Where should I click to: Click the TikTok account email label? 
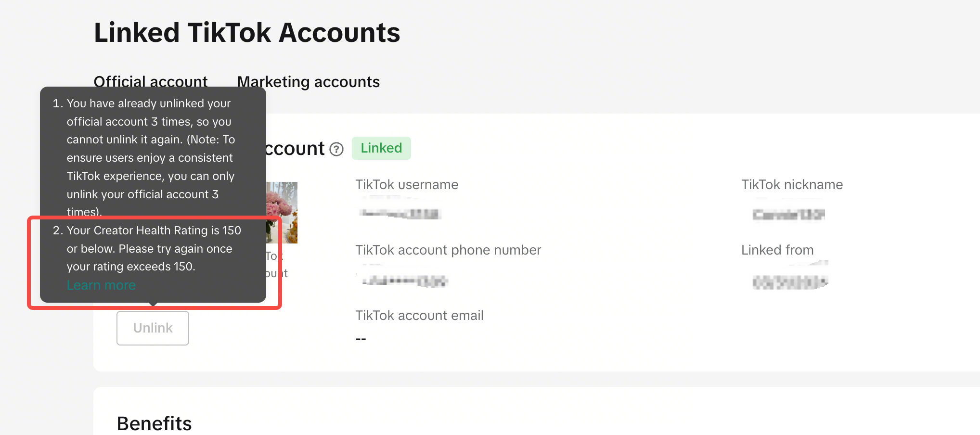point(419,316)
